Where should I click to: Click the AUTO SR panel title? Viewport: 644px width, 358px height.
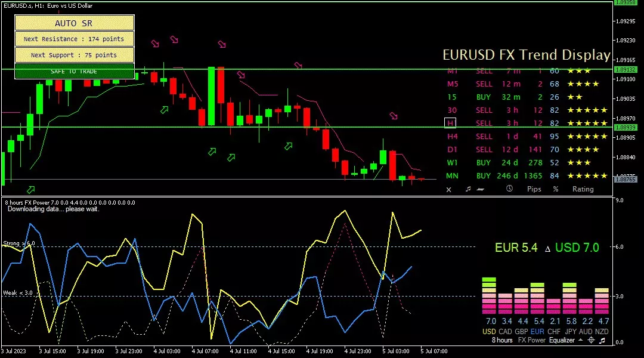pos(75,23)
